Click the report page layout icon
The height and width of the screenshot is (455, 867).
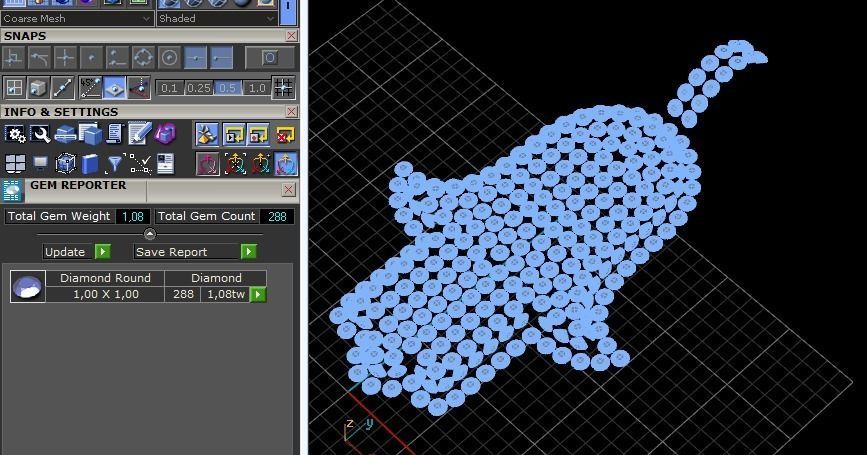[165, 164]
